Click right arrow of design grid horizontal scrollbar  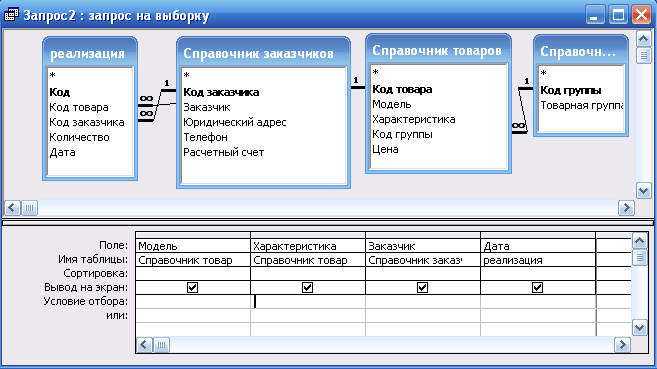pos(623,345)
